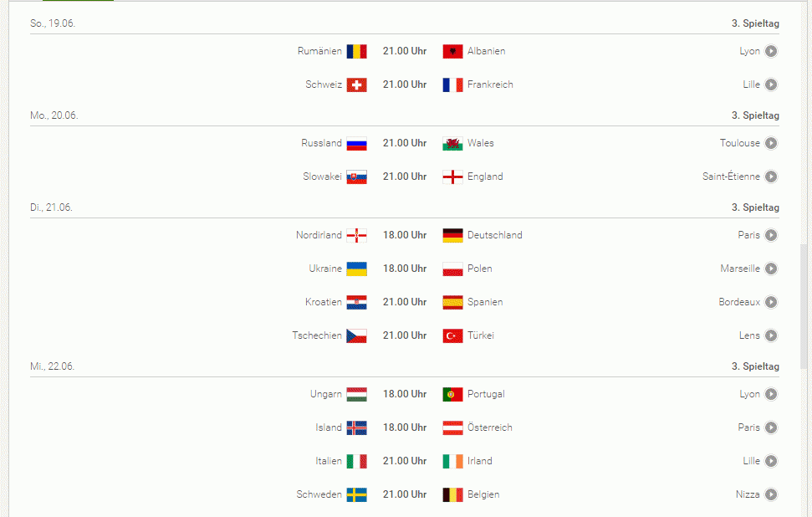Click the Switzerland flag icon

coord(356,84)
